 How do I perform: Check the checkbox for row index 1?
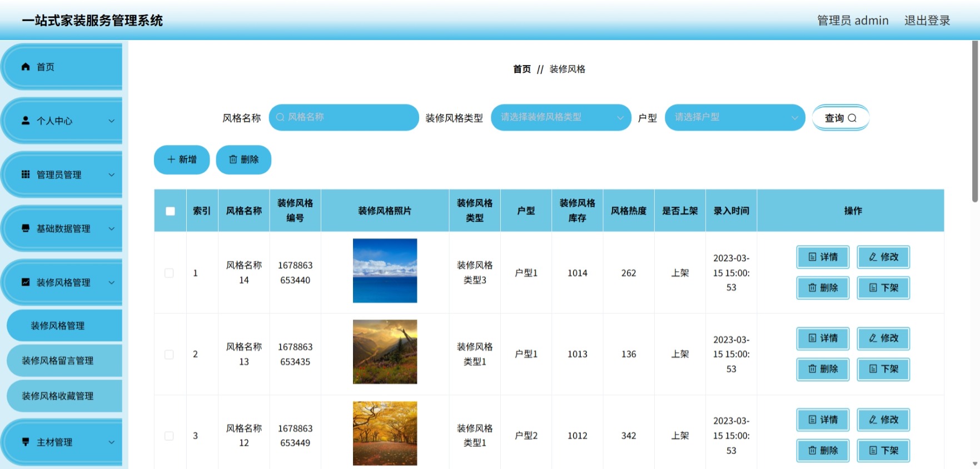[x=169, y=273]
